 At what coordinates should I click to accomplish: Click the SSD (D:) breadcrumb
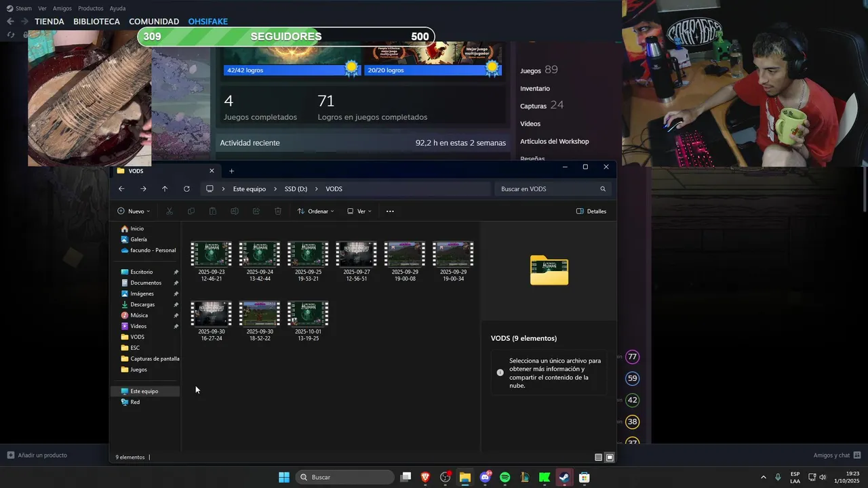pyautogui.click(x=296, y=189)
